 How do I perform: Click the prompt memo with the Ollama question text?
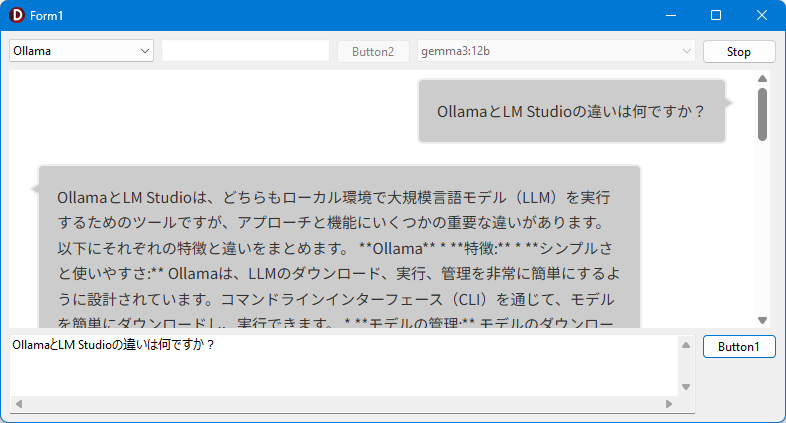[x=344, y=366]
